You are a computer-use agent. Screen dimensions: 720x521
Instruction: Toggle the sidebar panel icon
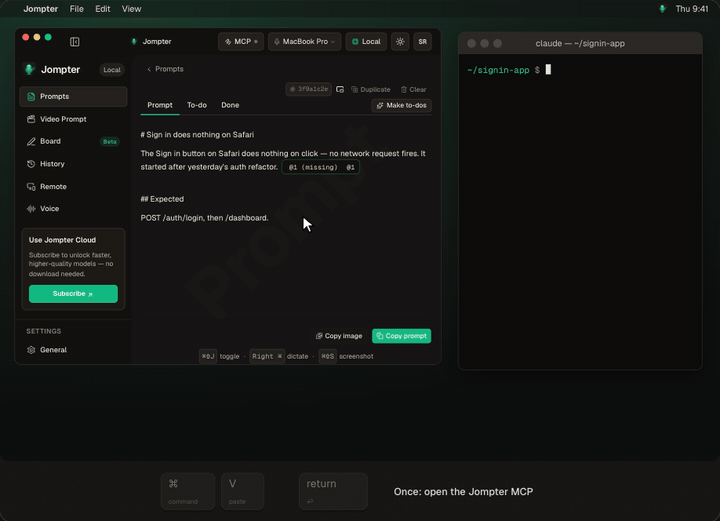(74, 42)
